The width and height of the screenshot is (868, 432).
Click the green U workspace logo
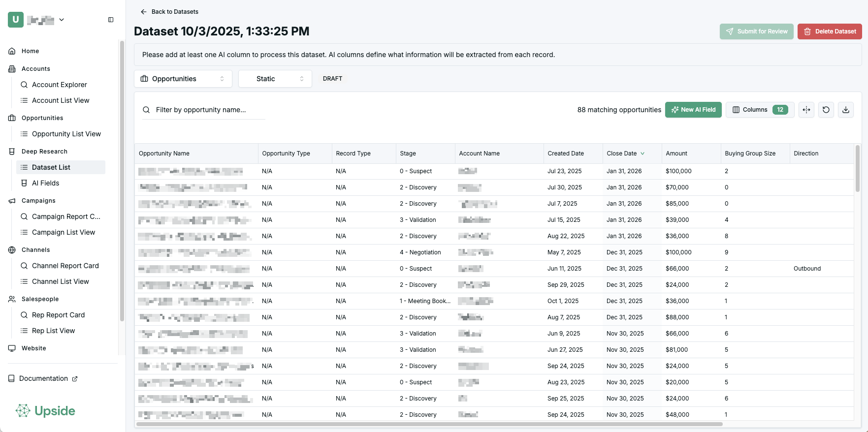(x=16, y=20)
